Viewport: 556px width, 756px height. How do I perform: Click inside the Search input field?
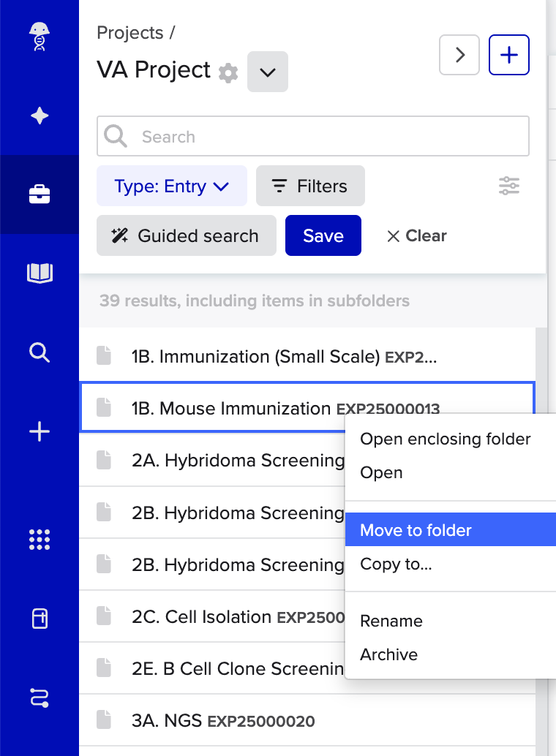click(313, 136)
